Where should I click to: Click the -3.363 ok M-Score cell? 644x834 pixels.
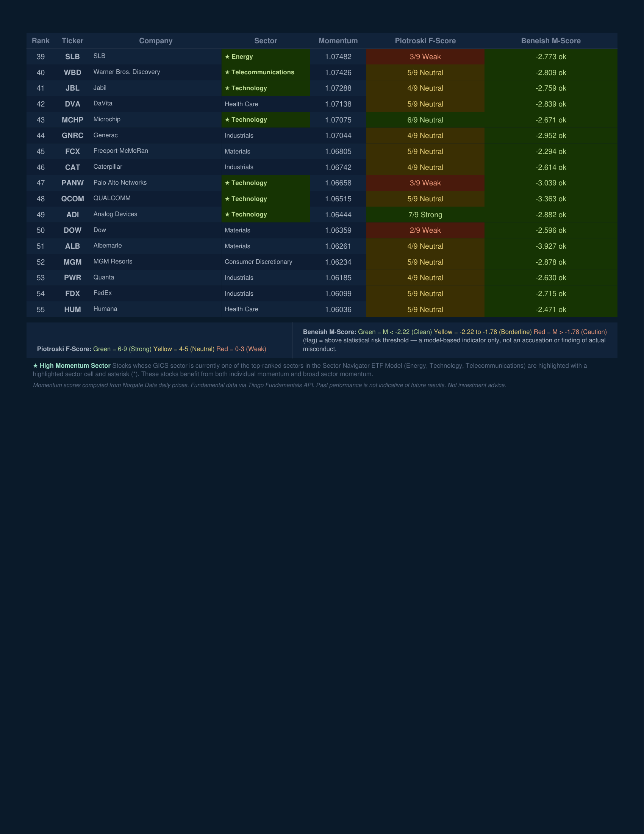point(551,199)
